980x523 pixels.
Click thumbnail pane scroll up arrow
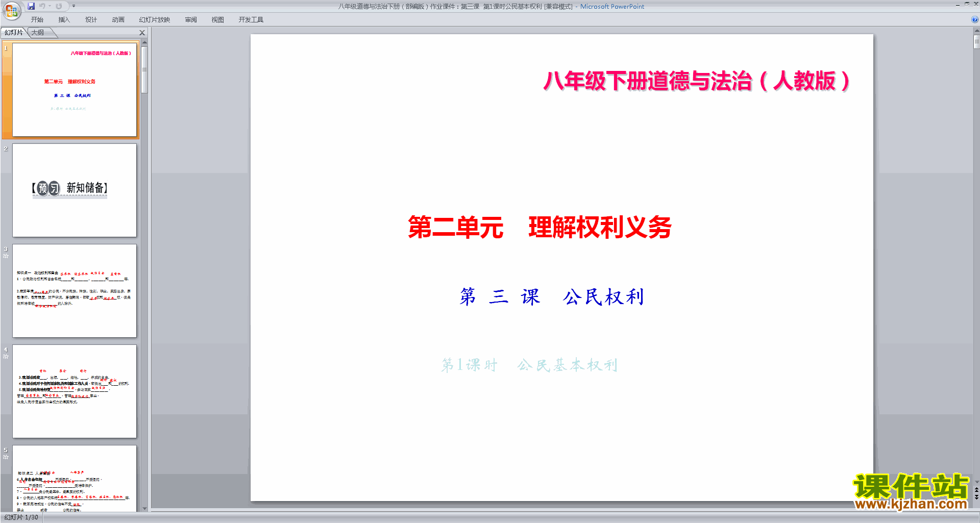[x=144, y=42]
